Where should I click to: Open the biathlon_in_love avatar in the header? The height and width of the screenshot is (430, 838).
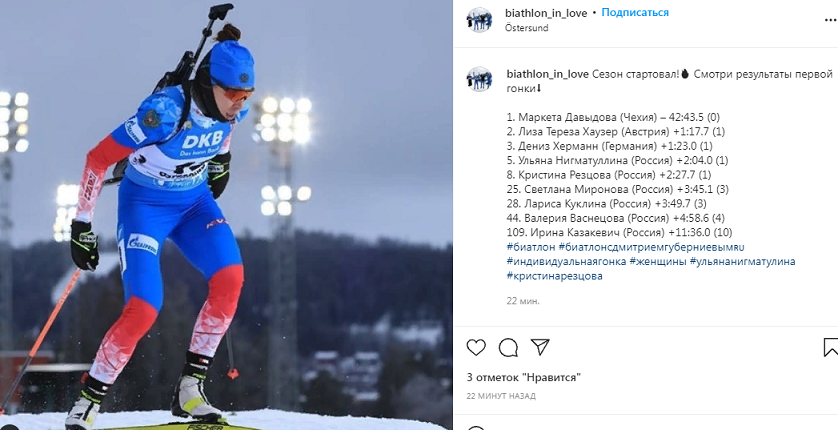479,20
